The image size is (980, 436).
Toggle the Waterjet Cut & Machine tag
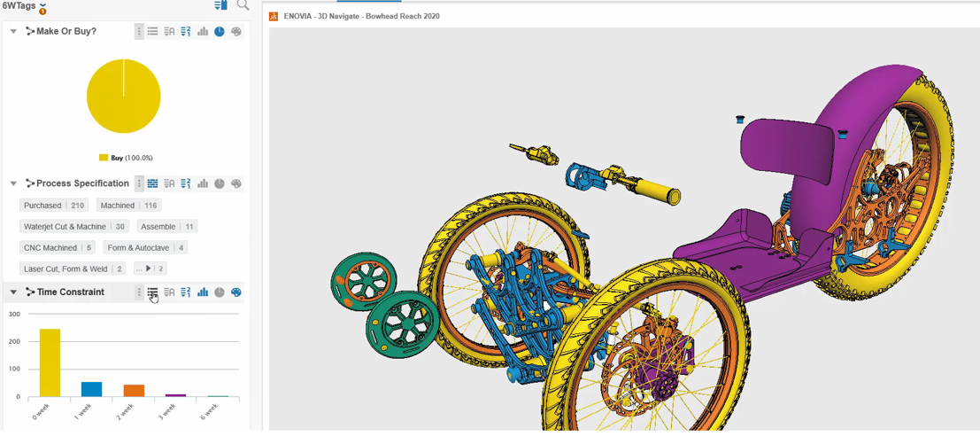coord(74,227)
